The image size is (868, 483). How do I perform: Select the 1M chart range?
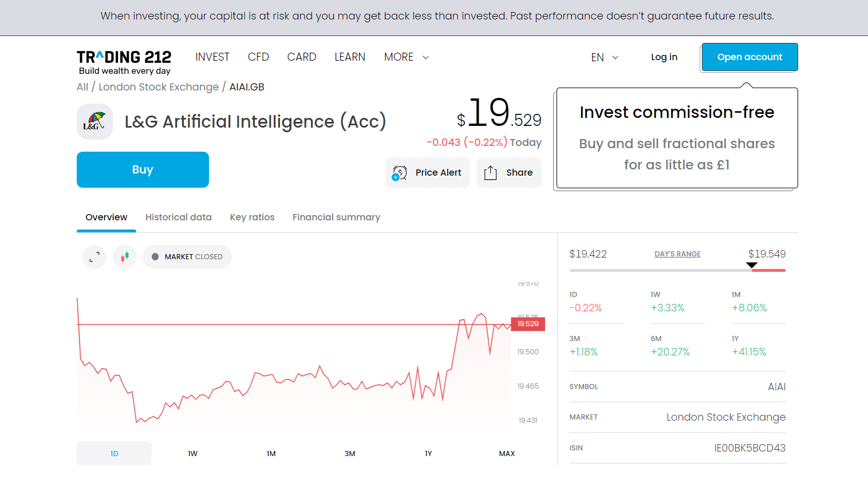point(271,453)
